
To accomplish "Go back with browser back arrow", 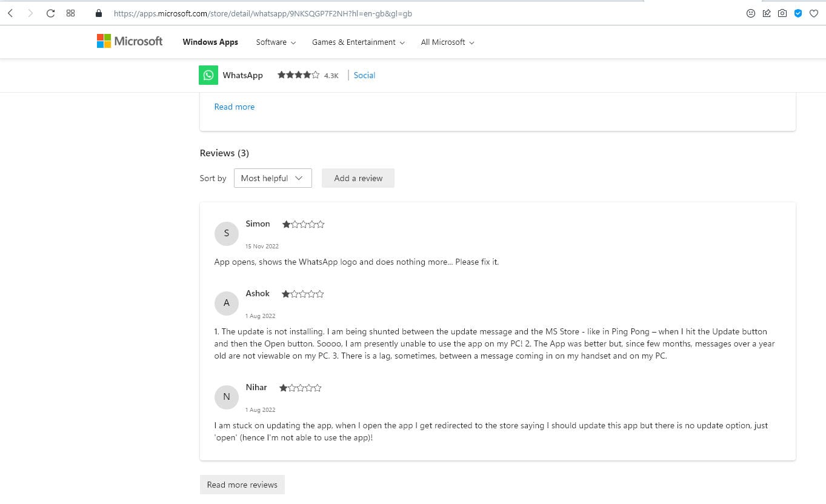I will [x=10, y=13].
